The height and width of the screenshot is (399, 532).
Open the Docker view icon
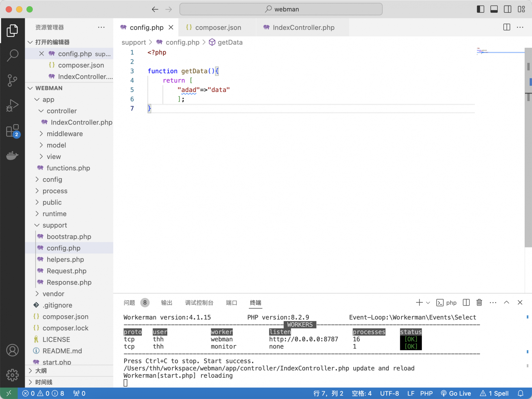pyautogui.click(x=12, y=155)
